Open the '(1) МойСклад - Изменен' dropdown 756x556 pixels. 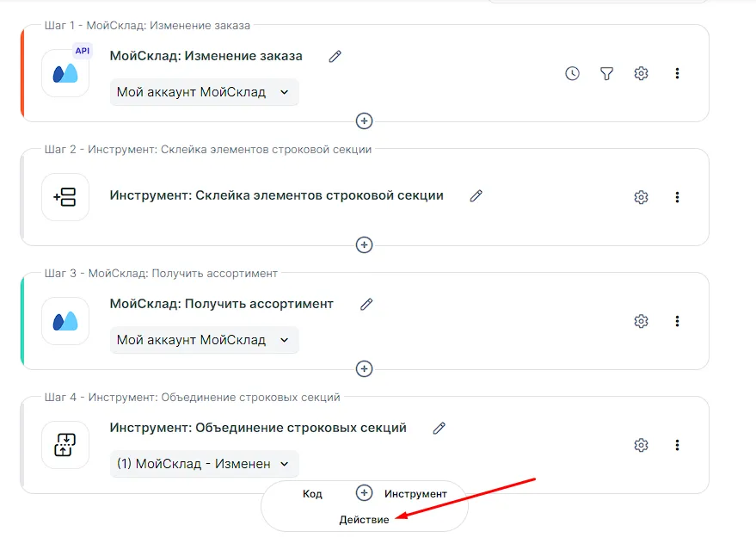204,464
